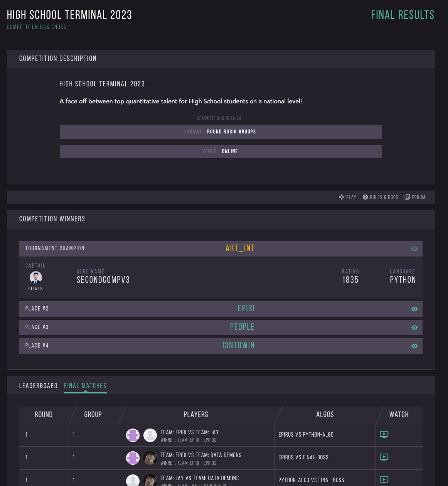Click the 1835 rating value
Screen dimensions: 448x486
coord(350,280)
